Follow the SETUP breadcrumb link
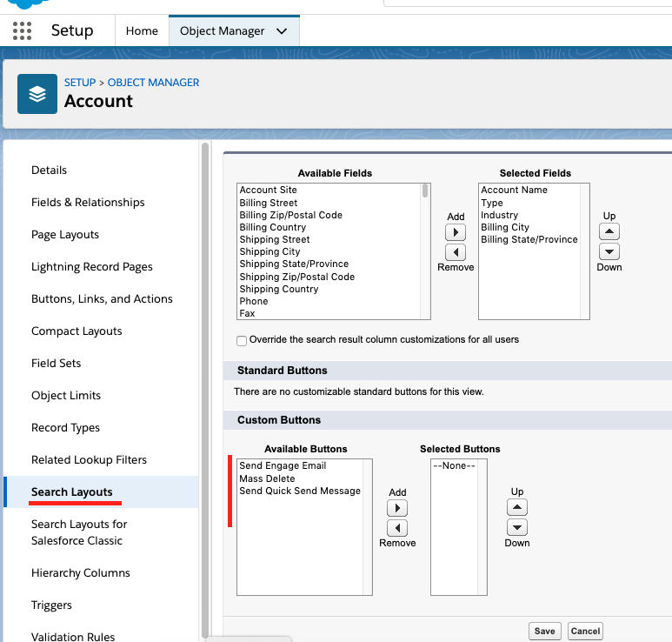The image size is (672, 642). pos(80,83)
